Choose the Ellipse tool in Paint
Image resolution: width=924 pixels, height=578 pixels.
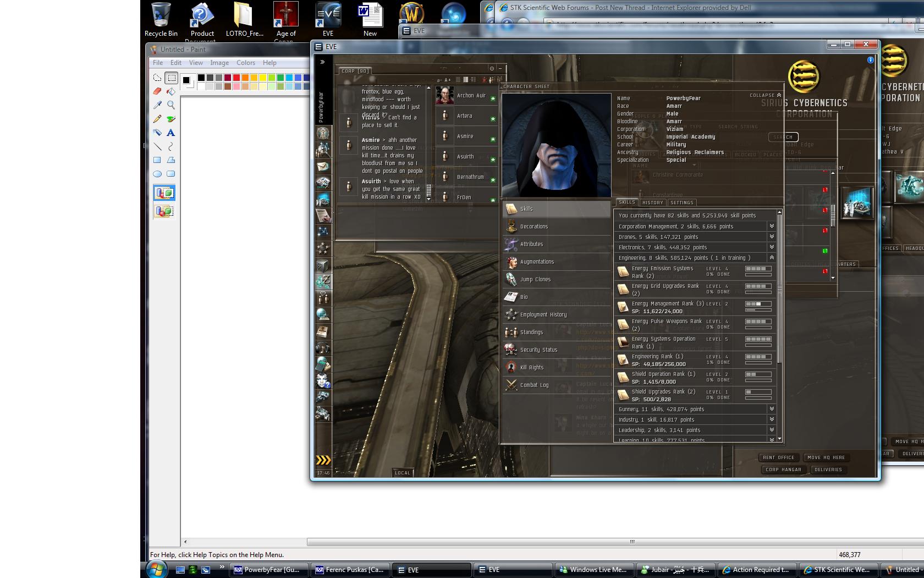pos(157,174)
